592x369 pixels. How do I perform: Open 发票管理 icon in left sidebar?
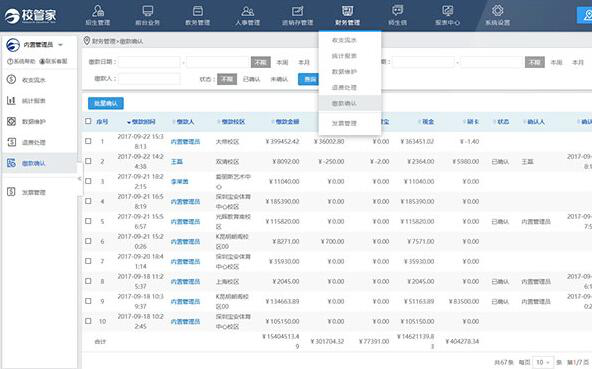[11, 192]
